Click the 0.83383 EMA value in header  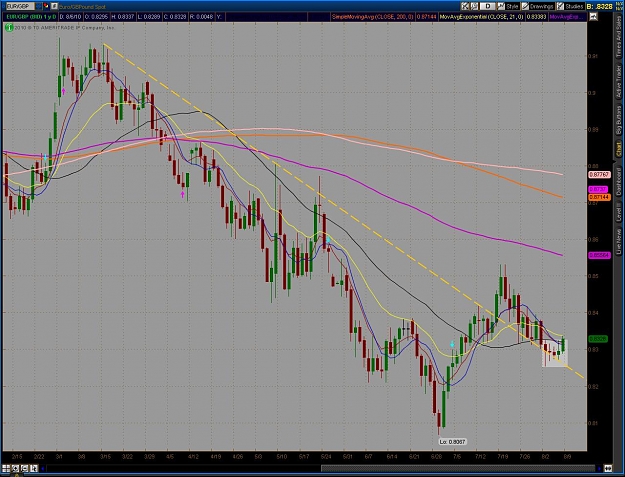[x=536, y=17]
